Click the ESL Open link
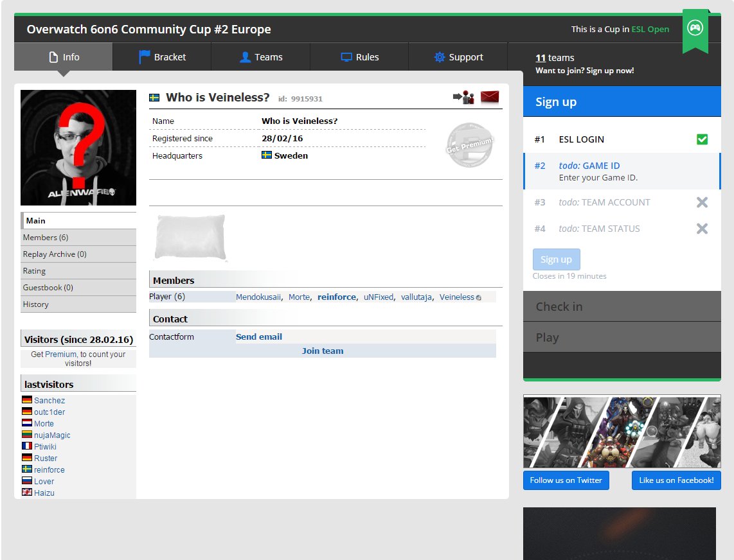The width and height of the screenshot is (734, 560). [x=650, y=29]
